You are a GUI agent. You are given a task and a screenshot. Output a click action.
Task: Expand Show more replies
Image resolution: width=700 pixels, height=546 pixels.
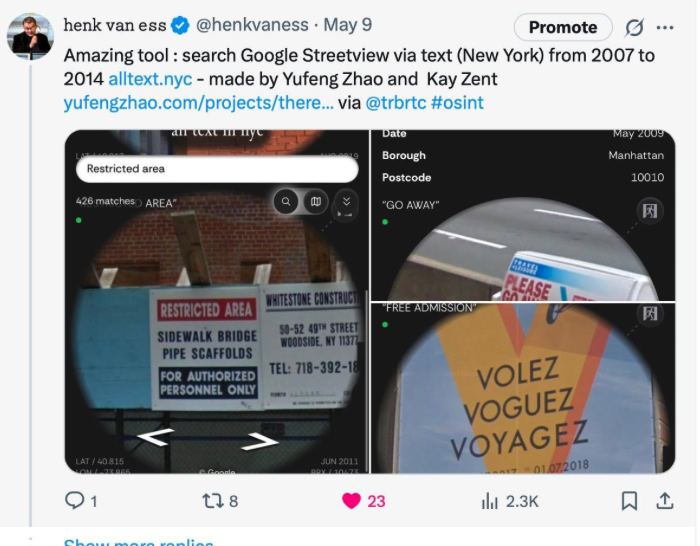(x=138, y=542)
